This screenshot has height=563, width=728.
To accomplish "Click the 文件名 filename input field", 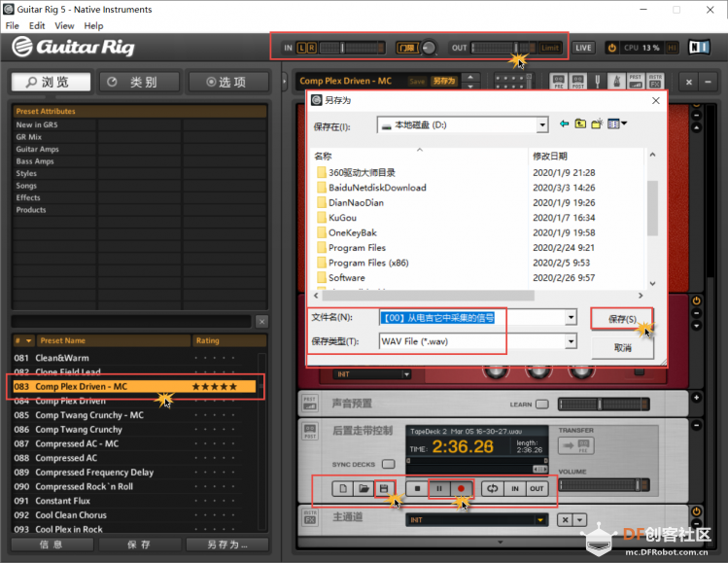I will (x=471, y=317).
